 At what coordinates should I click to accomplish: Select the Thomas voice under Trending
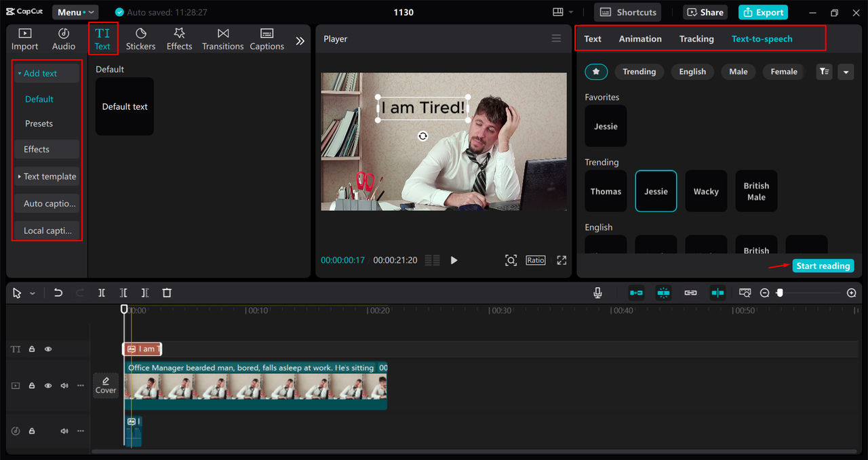point(606,191)
